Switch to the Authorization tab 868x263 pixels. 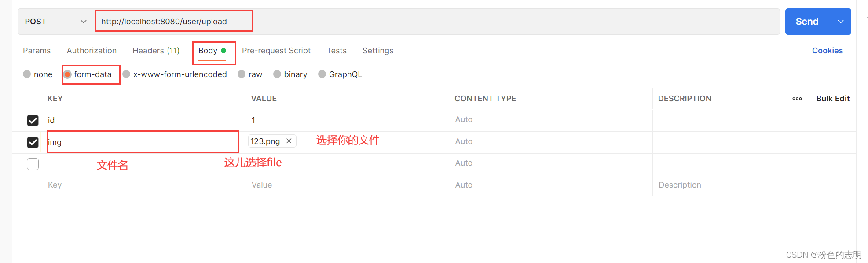(92, 51)
